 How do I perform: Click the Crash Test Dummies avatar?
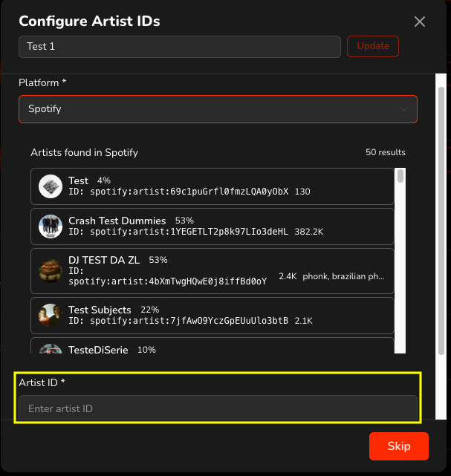click(x=51, y=226)
